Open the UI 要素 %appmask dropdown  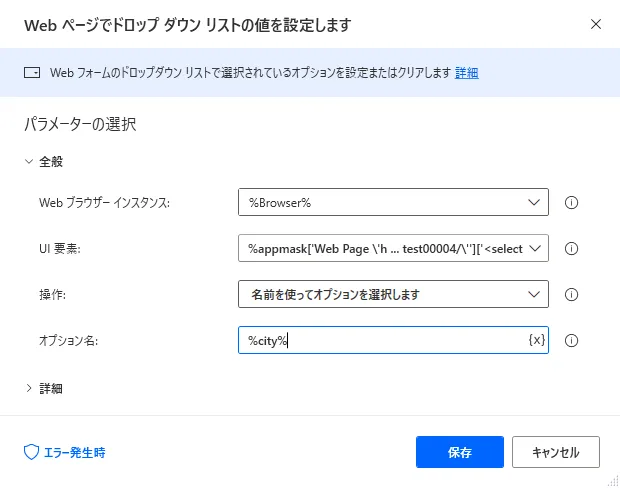pyautogui.click(x=394, y=249)
